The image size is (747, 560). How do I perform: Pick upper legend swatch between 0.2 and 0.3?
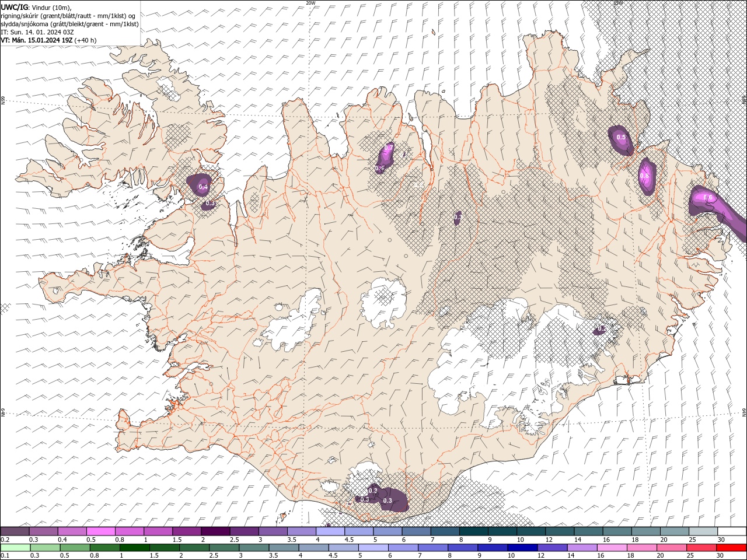tap(15, 531)
